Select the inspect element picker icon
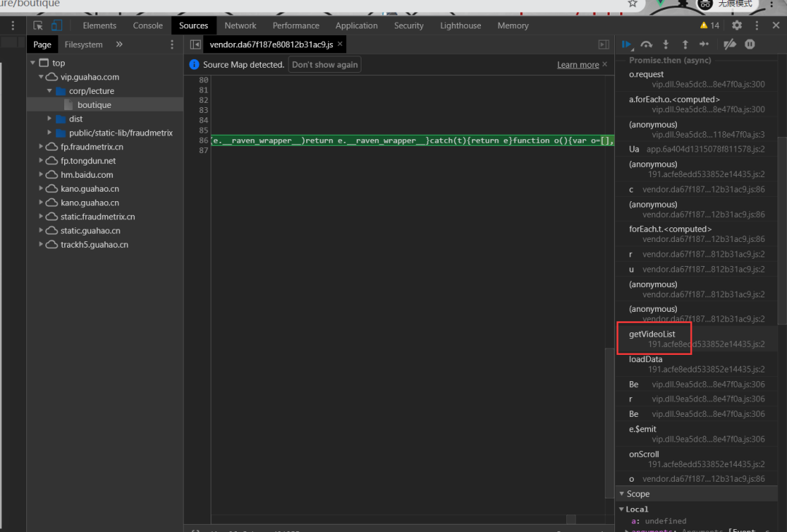The image size is (787, 532). (39, 26)
